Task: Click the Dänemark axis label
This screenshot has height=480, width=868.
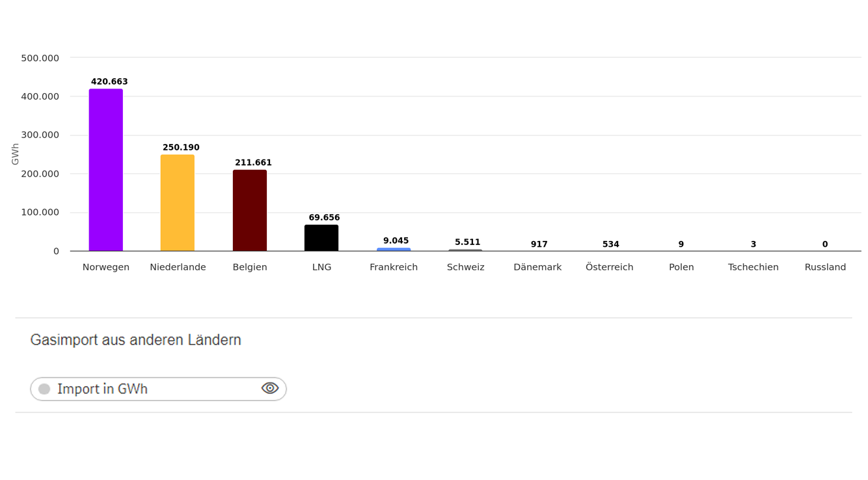Action: 537,267
